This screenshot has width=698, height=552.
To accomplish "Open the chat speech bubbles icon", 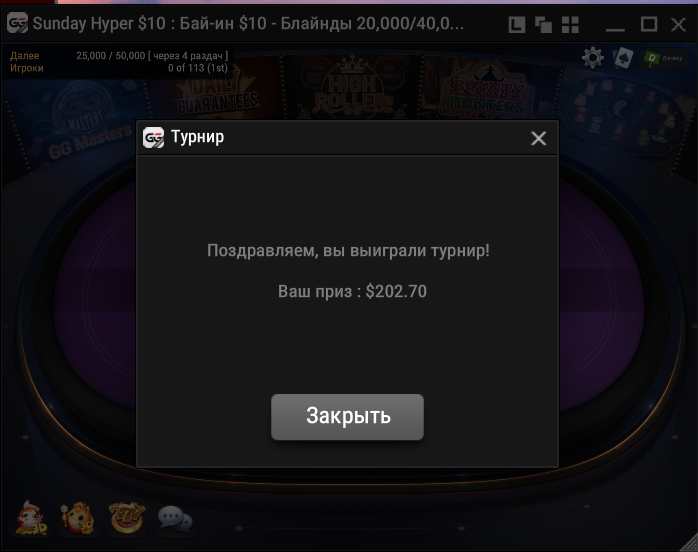I will point(175,519).
